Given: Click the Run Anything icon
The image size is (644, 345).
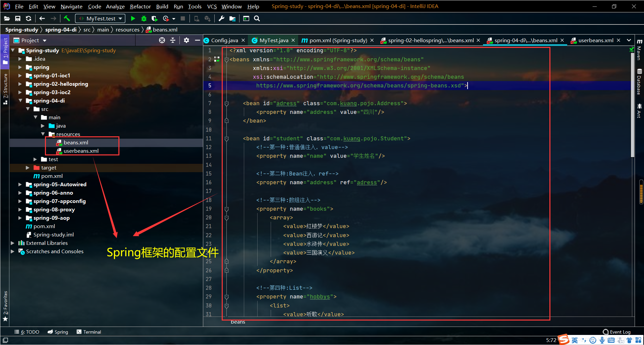Looking at the screenshot, I should pyautogui.click(x=246, y=19).
